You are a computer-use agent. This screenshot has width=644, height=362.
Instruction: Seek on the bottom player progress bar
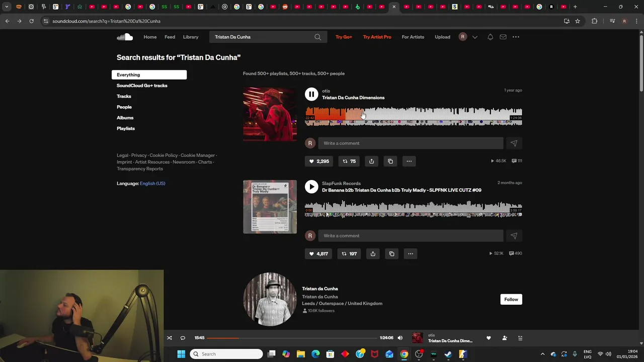(x=291, y=338)
